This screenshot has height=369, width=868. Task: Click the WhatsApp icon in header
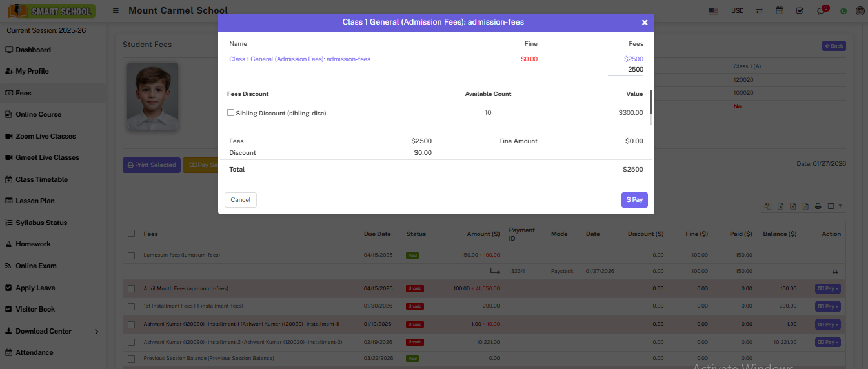pyautogui.click(x=843, y=11)
